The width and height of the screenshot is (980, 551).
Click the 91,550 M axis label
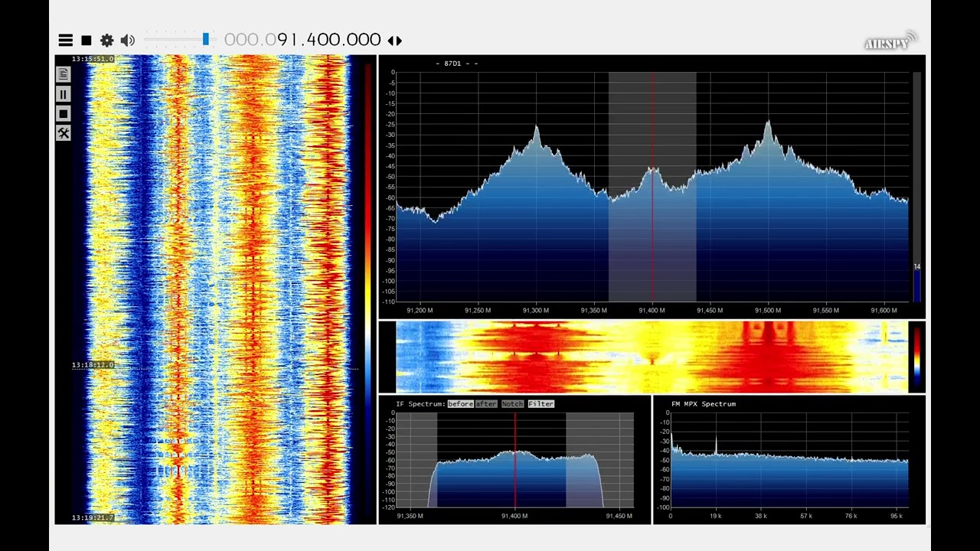[x=826, y=311]
